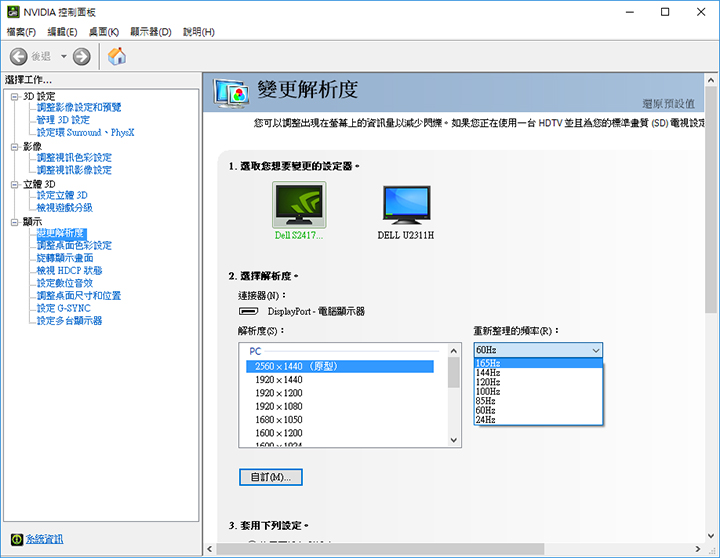Collapse the 立體 3D tree node

point(15,185)
